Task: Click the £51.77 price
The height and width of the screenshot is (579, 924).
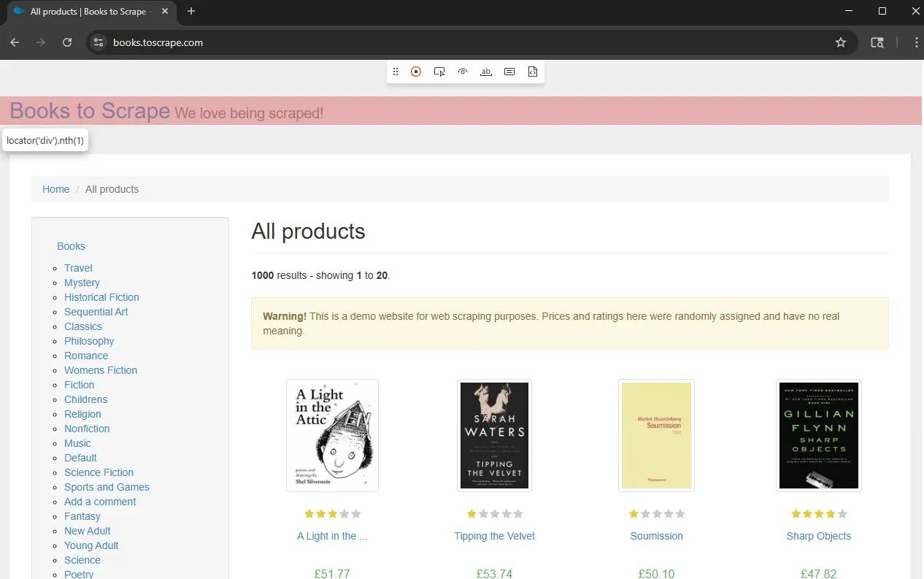Action: 332,574
